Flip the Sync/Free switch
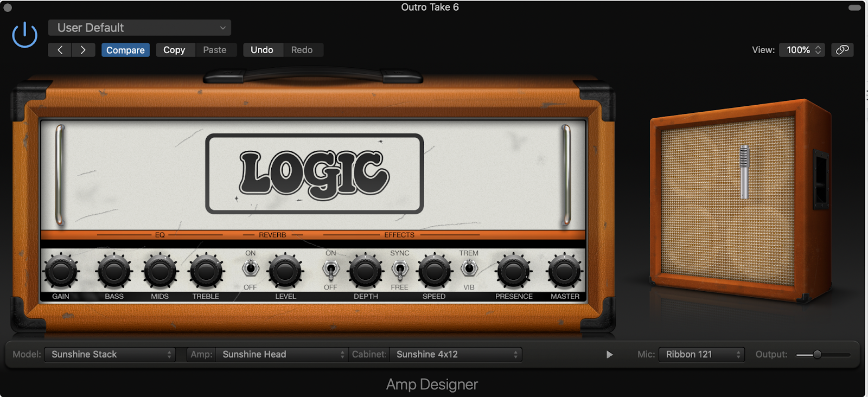Screen dimensions: 868x397 point(400,269)
